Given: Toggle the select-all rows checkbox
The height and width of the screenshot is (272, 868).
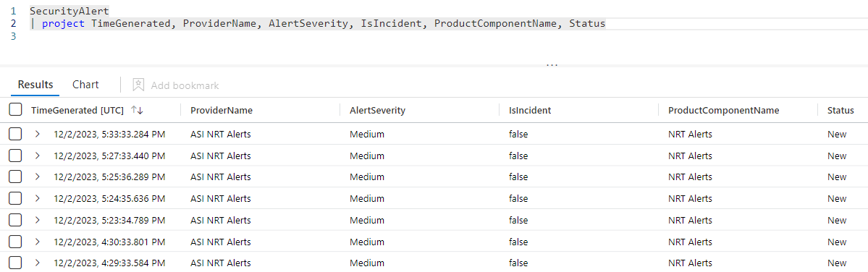Looking at the screenshot, I should [x=15, y=110].
